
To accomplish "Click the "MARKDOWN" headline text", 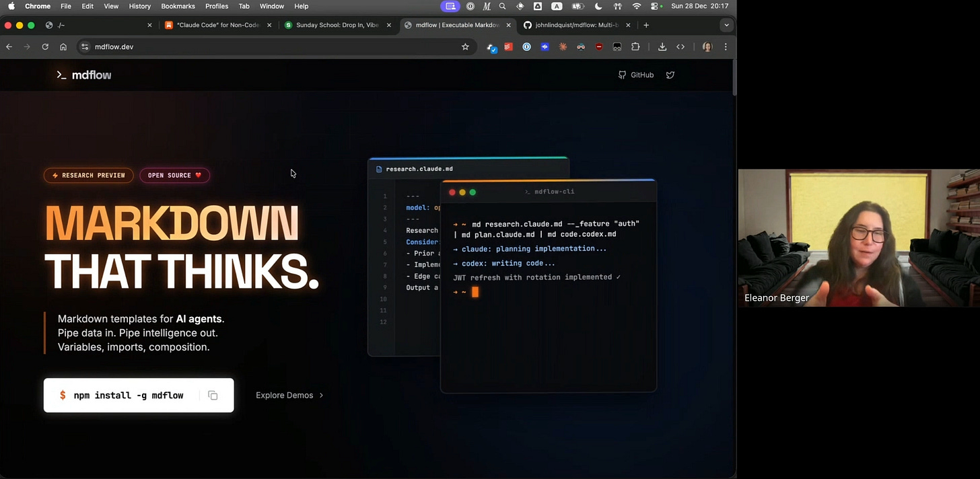I will [172, 223].
